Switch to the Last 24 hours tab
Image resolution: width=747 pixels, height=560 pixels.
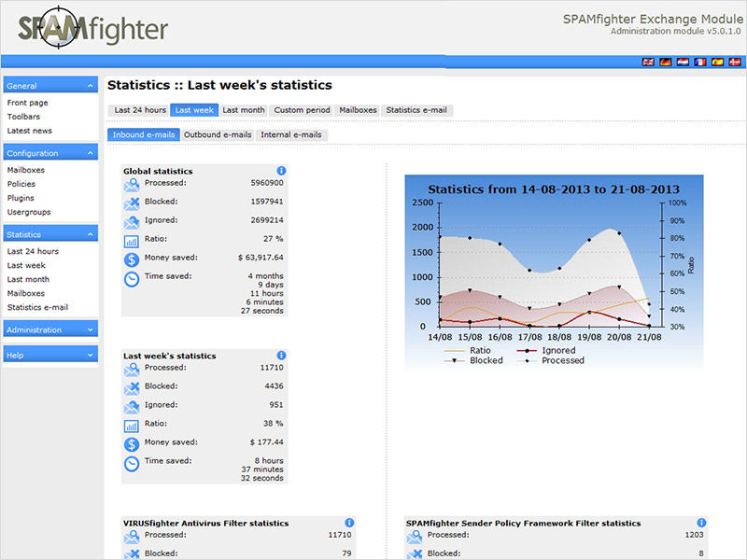click(140, 110)
